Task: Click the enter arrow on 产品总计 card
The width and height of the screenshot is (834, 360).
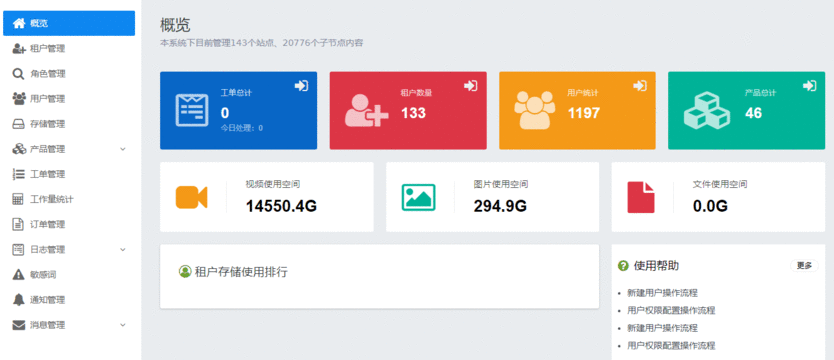Action: point(810,86)
